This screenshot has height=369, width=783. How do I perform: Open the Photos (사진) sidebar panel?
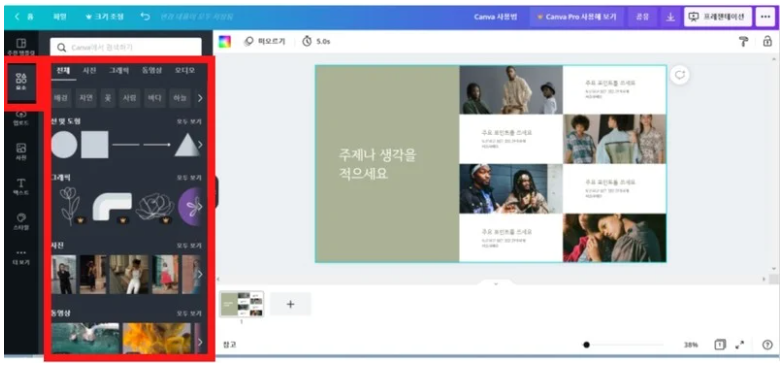[x=21, y=152]
